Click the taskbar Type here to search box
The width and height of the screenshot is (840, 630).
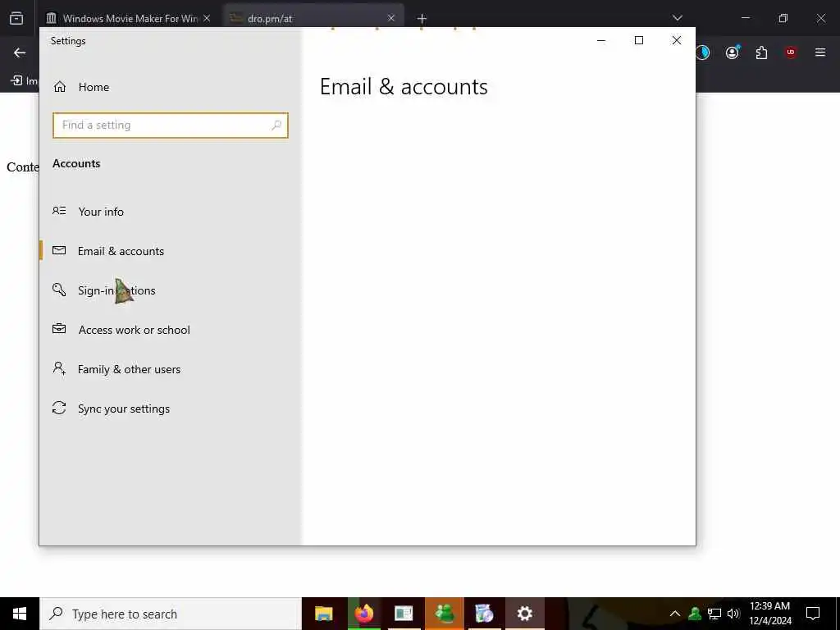pos(171,614)
